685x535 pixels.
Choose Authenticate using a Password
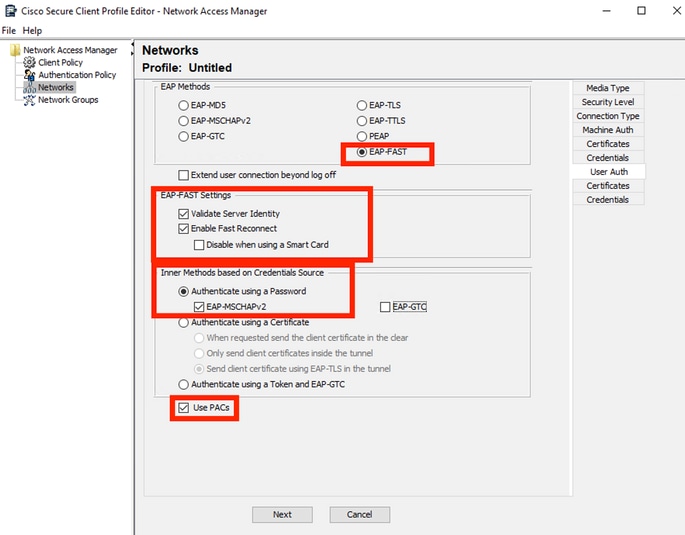183,291
